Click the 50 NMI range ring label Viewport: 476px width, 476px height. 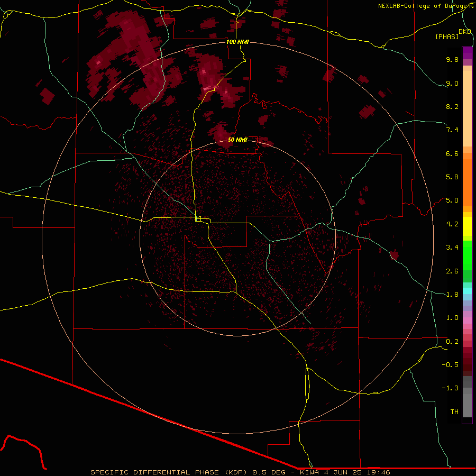[x=237, y=140]
